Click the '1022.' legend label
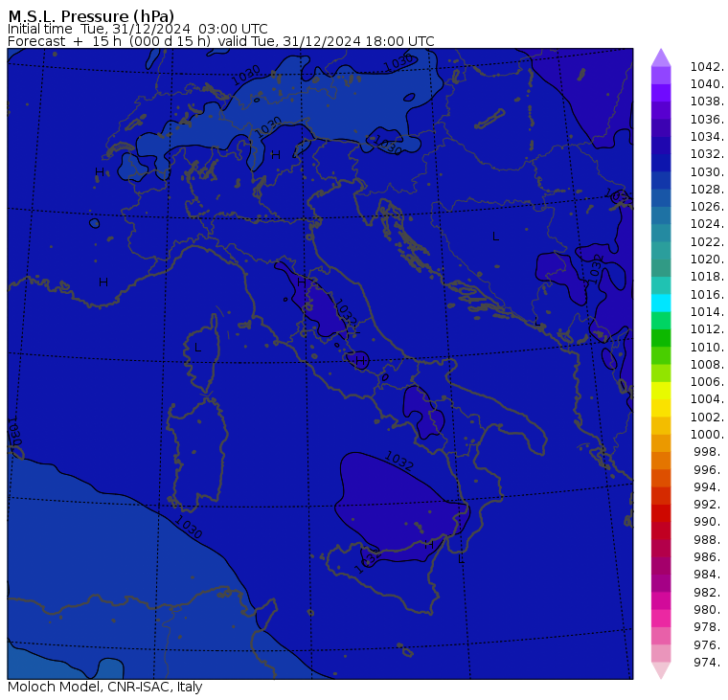Viewport: 728px width, 700px height. click(x=707, y=242)
